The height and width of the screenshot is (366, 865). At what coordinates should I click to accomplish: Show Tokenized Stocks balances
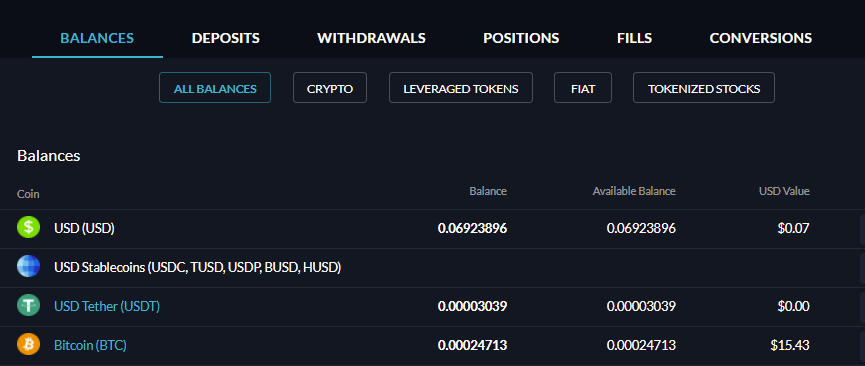704,88
